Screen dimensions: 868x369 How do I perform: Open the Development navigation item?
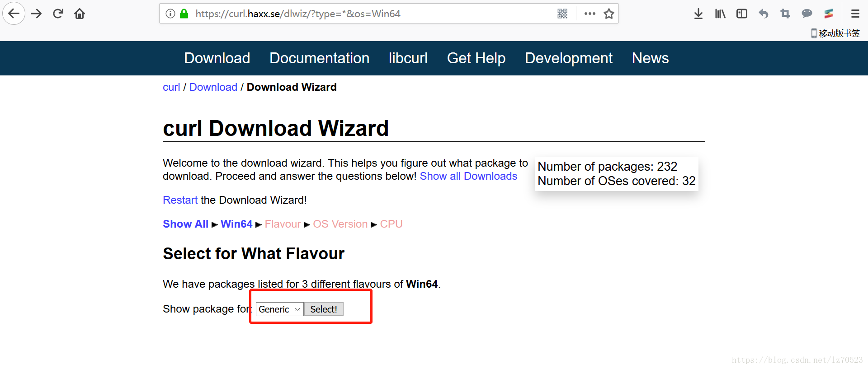[569, 58]
